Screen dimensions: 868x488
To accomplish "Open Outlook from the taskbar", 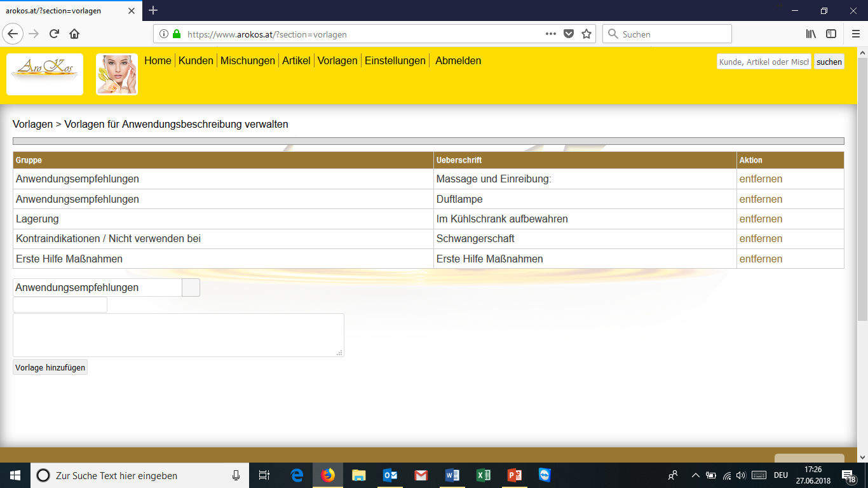I will [x=390, y=475].
